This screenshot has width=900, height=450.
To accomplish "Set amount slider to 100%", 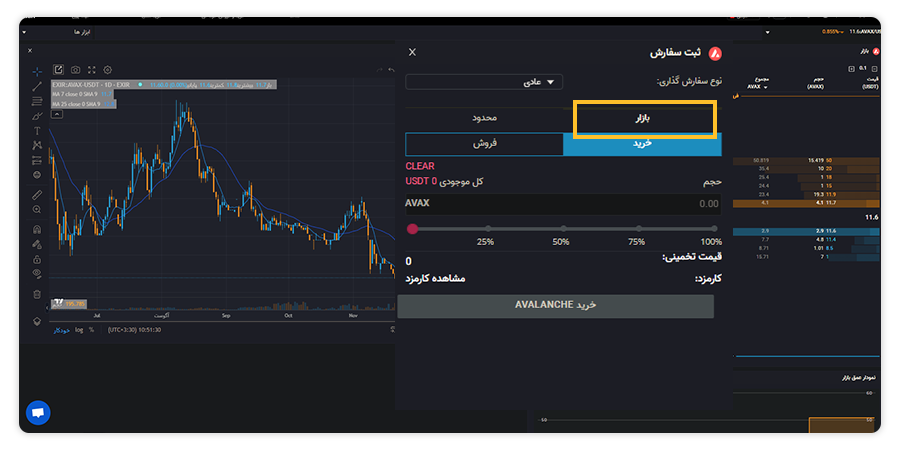I will coord(714,228).
